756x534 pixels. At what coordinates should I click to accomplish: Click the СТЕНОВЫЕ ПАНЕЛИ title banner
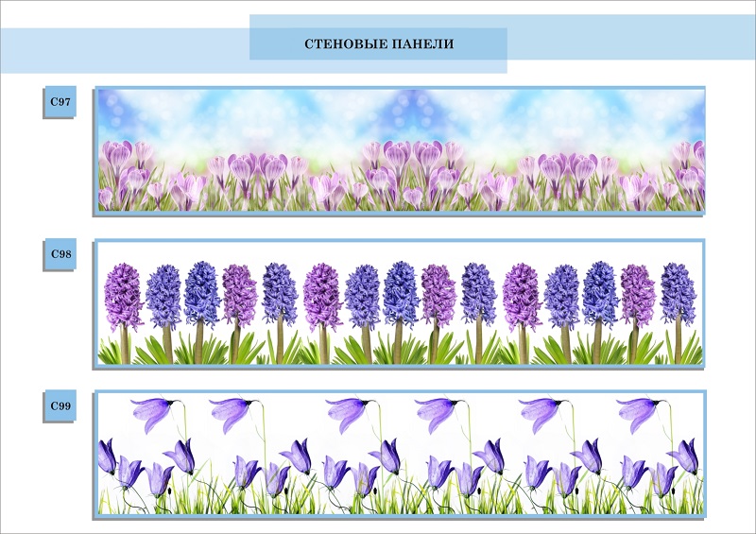(378, 44)
